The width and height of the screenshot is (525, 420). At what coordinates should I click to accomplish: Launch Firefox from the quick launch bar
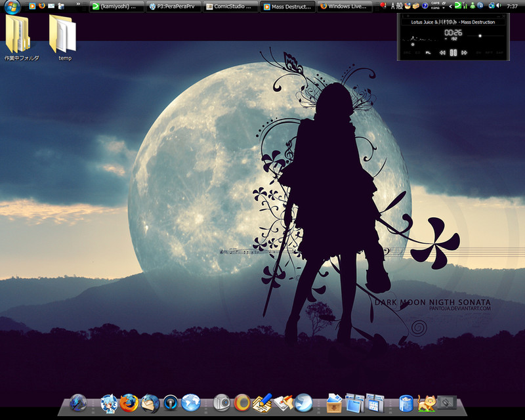pyautogui.click(x=42, y=6)
